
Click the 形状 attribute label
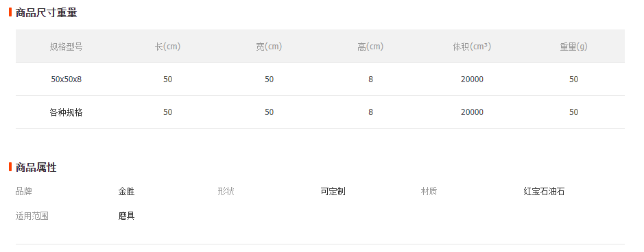[x=226, y=191]
